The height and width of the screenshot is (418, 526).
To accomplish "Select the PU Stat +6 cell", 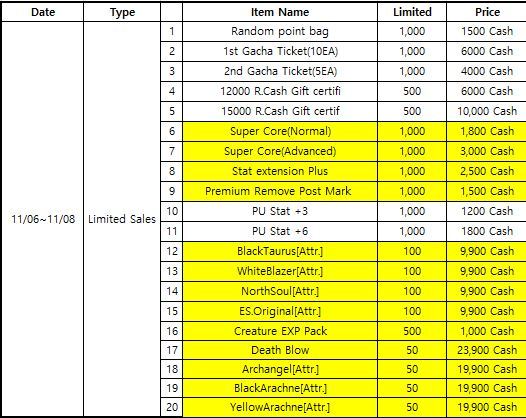I will coord(280,231).
